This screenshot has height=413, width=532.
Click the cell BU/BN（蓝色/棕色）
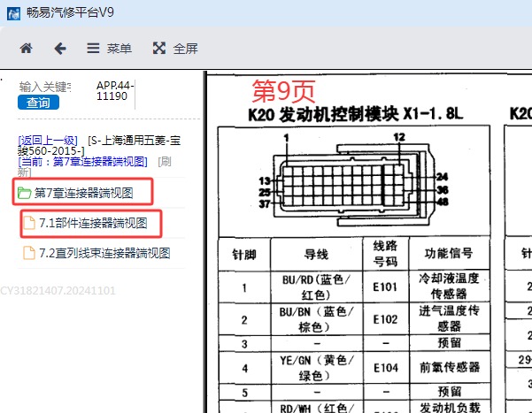[316, 319]
